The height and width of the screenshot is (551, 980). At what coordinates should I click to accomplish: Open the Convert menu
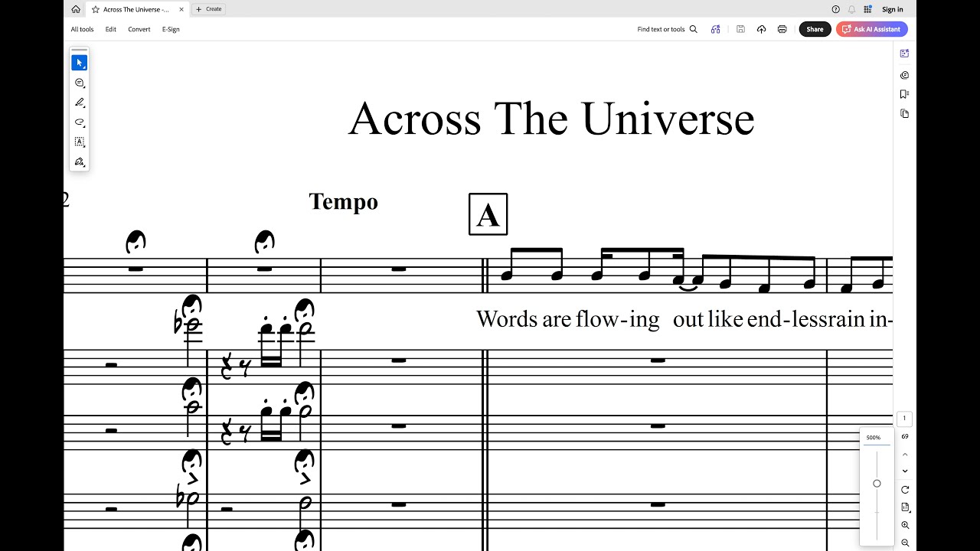click(x=139, y=29)
